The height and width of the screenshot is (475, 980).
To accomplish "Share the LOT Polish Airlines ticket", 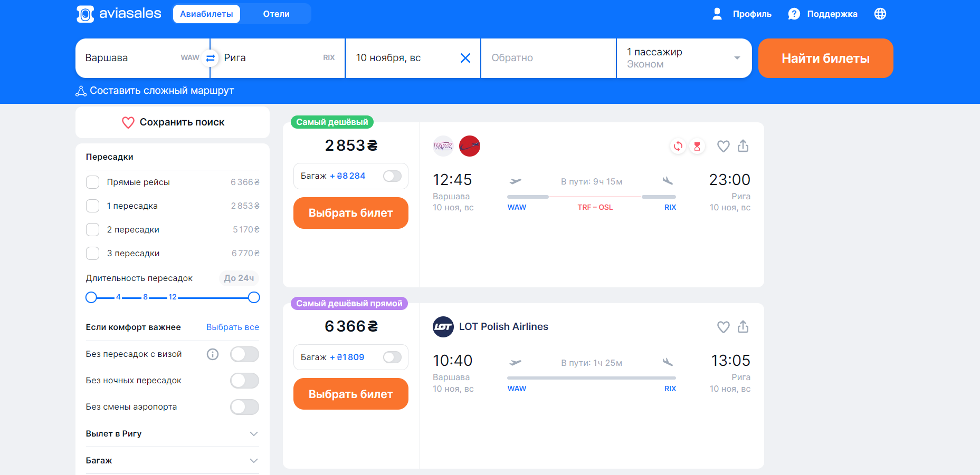I will click(x=743, y=326).
